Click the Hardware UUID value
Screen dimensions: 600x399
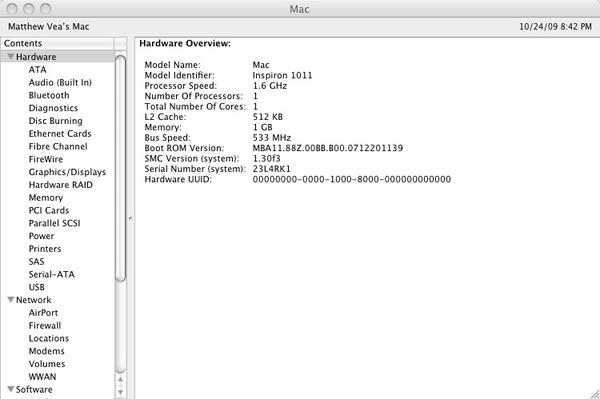coord(352,179)
